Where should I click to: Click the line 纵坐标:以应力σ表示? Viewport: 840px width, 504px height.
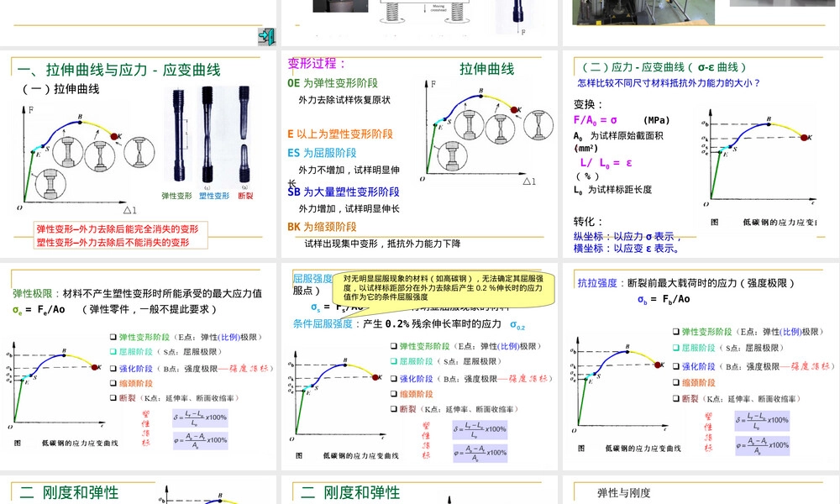click(x=627, y=236)
